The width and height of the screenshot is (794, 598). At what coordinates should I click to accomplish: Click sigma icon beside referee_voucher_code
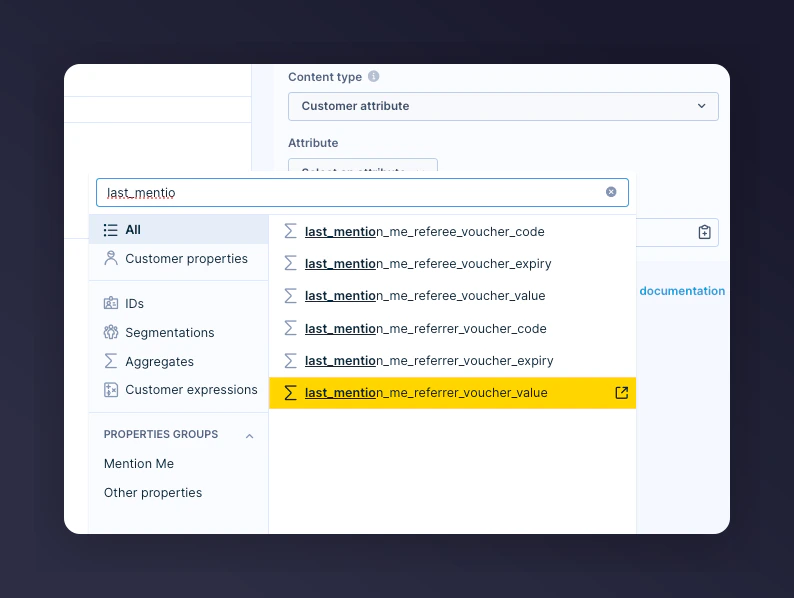290,231
